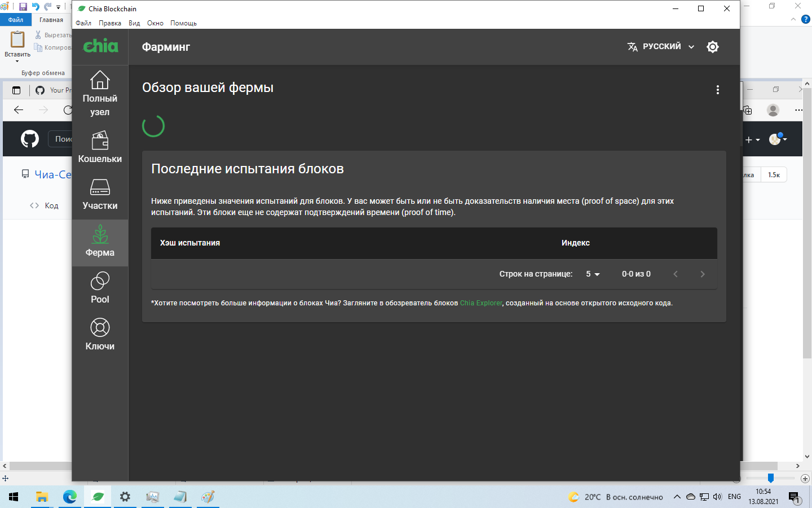Toggle Chia dark/light theme icon
Screen dimensions: 812x508
[713, 47]
